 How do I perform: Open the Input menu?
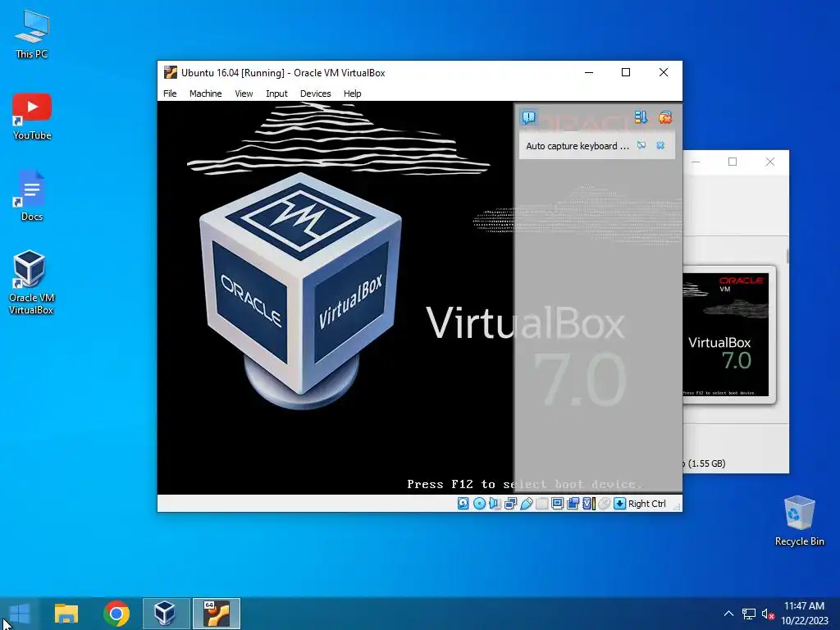[x=276, y=94]
